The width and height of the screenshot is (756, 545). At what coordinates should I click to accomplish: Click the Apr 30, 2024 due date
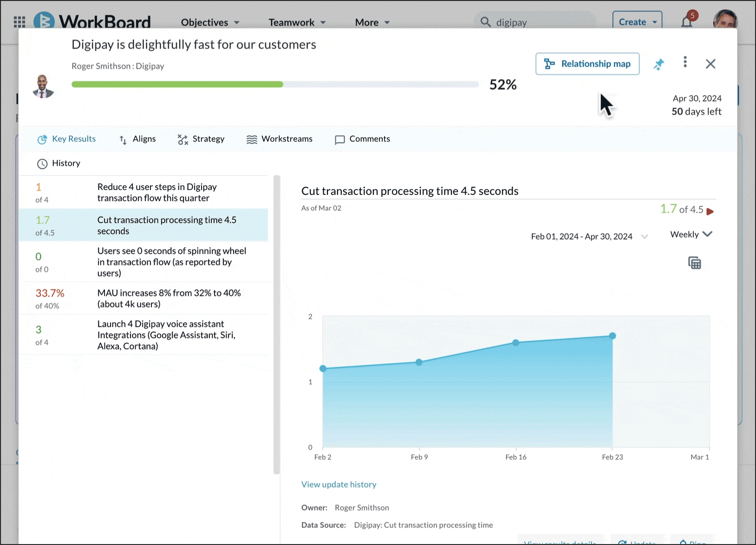pyautogui.click(x=697, y=98)
